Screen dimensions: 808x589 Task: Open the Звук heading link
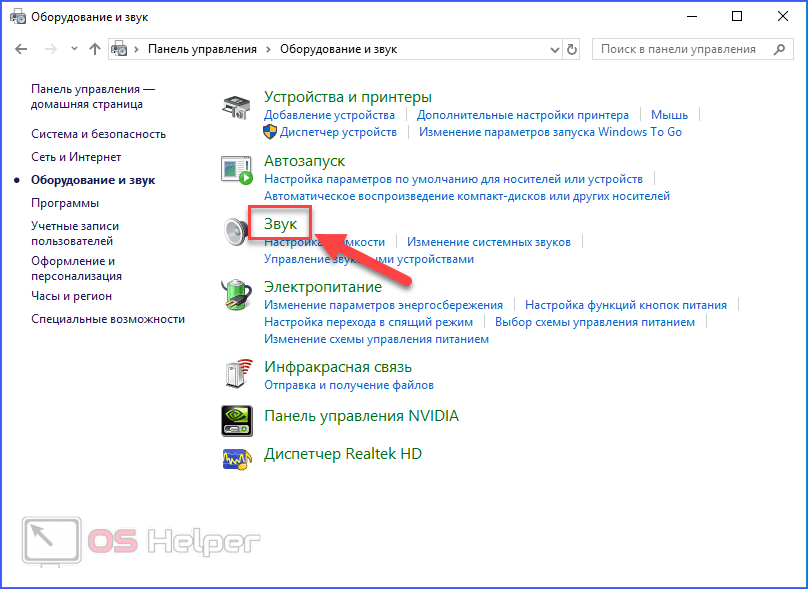click(x=280, y=225)
